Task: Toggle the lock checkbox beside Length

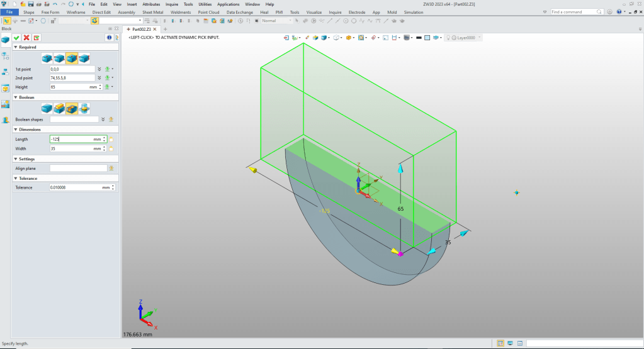Action: (x=111, y=139)
